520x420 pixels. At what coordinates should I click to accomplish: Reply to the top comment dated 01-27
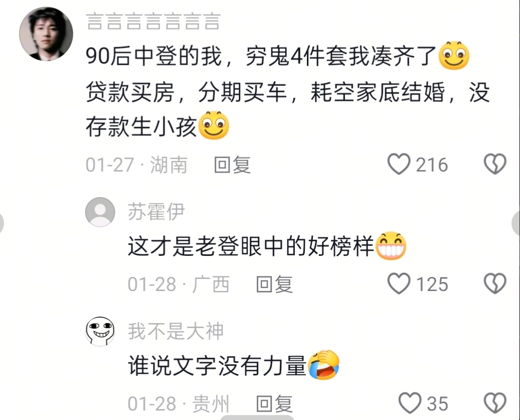point(232,165)
